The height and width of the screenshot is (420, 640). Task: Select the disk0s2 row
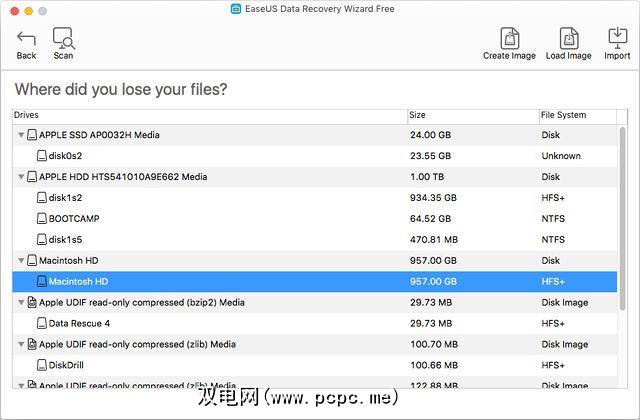(315, 156)
